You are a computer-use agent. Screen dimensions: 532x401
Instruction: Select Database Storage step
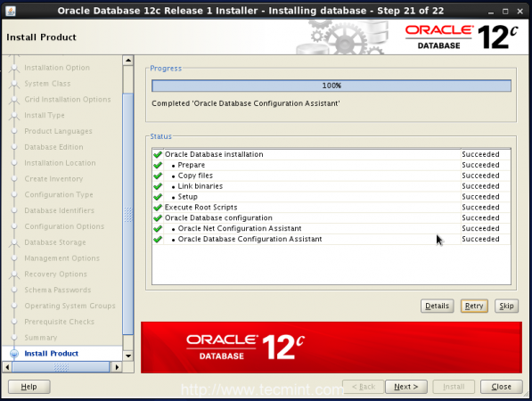click(55, 242)
